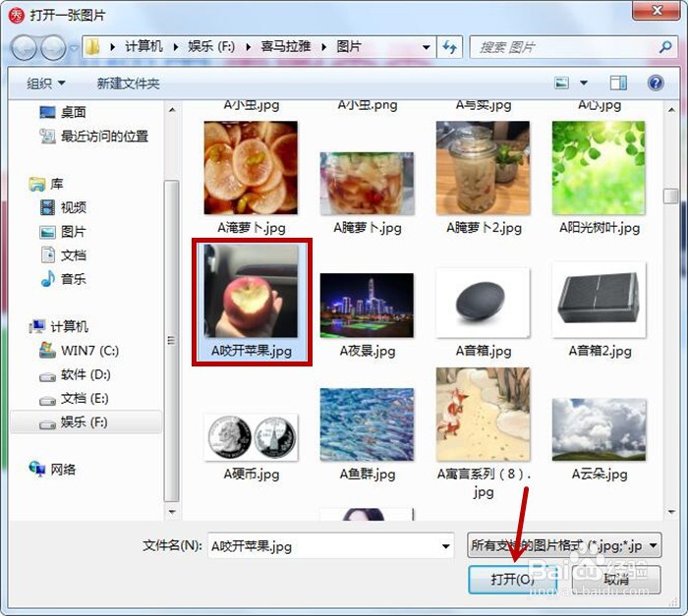Expand the view options dropdown arrow

(584, 83)
